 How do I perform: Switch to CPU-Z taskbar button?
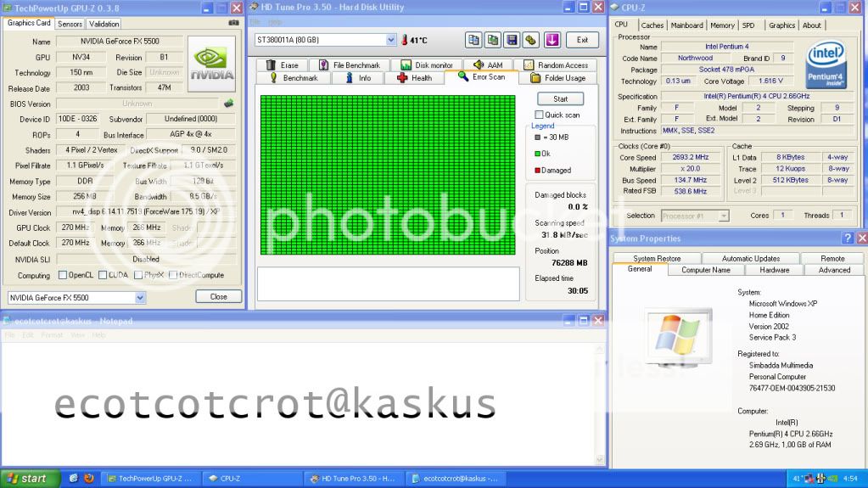tap(252, 479)
